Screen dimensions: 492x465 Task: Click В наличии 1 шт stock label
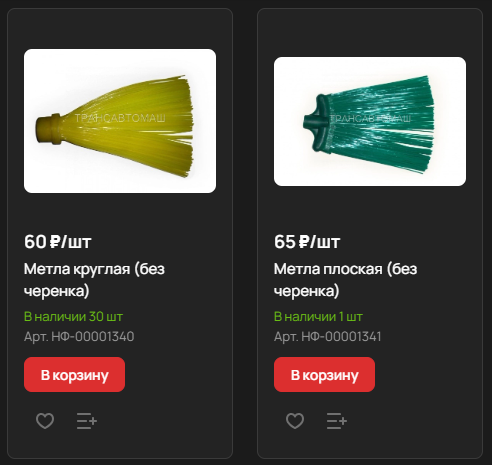tap(318, 316)
